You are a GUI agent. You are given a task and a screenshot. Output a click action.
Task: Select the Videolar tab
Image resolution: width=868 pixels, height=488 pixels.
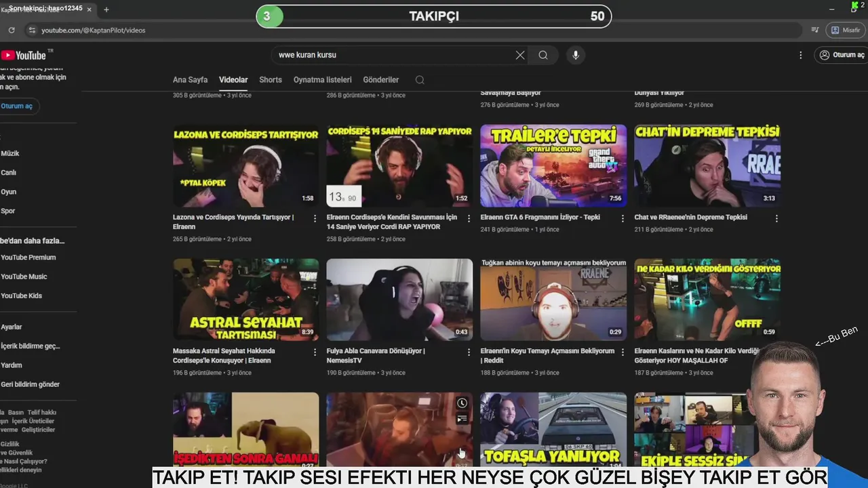(x=233, y=80)
